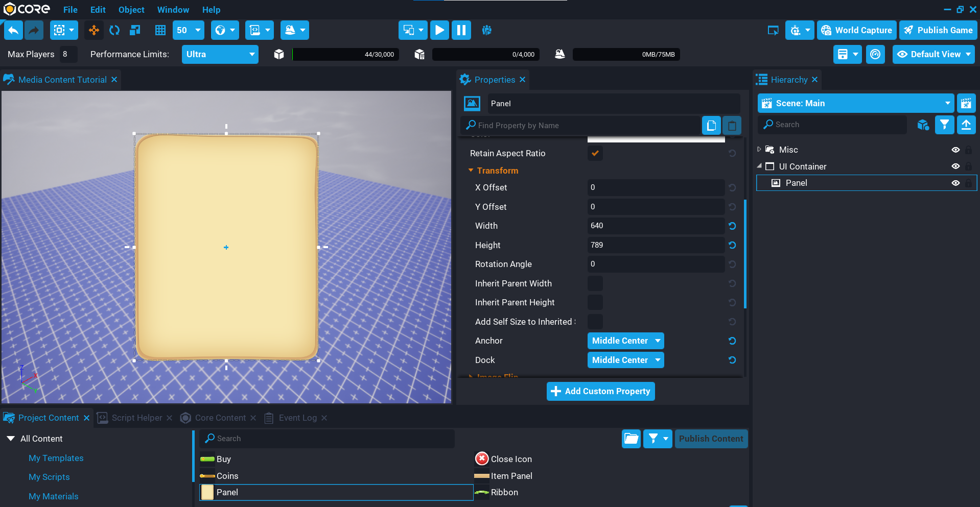Screen dimensions: 980x507
Task: Uncheck Retain Aspect Ratio
Action: (x=595, y=153)
